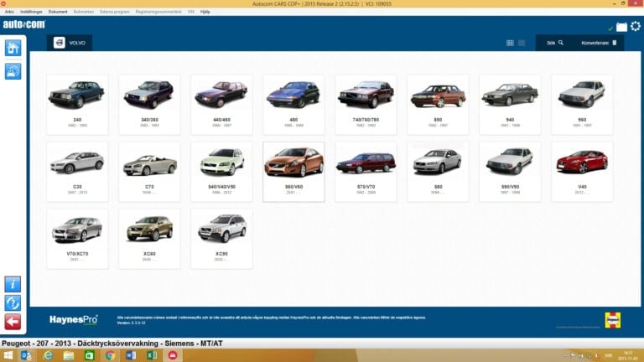
Task: Click the HaynesPro logo
Action: 74,320
